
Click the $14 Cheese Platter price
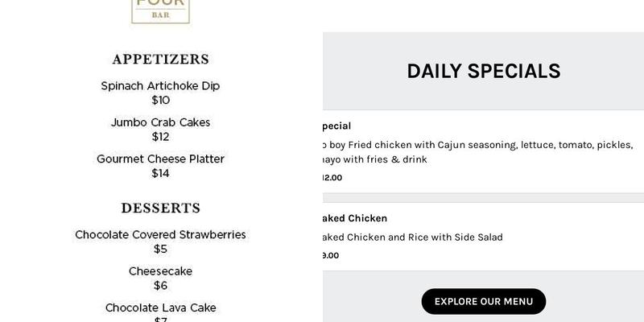pyautogui.click(x=160, y=173)
